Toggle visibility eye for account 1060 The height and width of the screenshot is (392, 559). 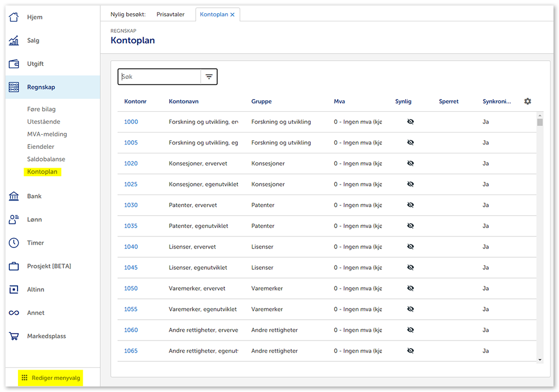pyautogui.click(x=410, y=330)
